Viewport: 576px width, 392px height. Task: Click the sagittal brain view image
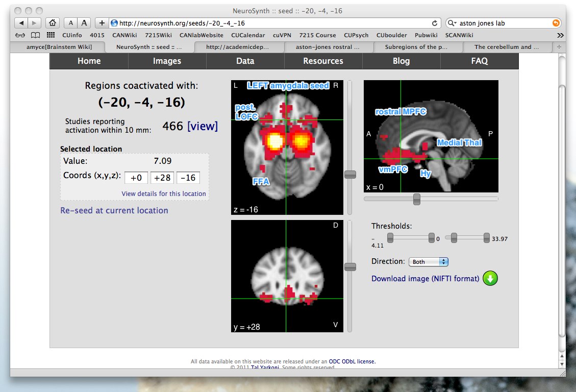[x=431, y=136]
